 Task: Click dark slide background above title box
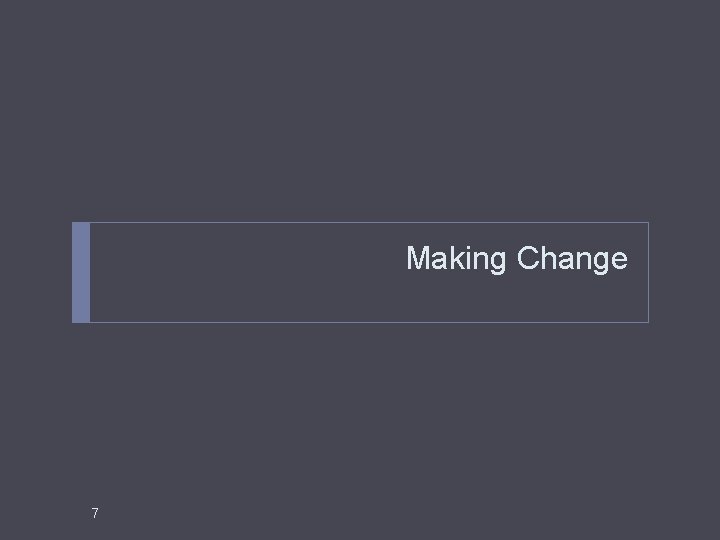click(x=360, y=110)
